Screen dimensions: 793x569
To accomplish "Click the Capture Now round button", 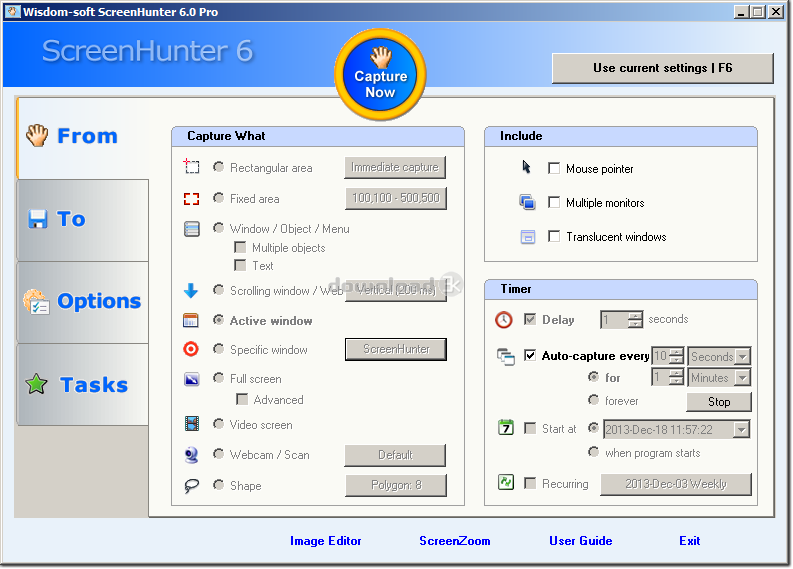I will click(380, 75).
